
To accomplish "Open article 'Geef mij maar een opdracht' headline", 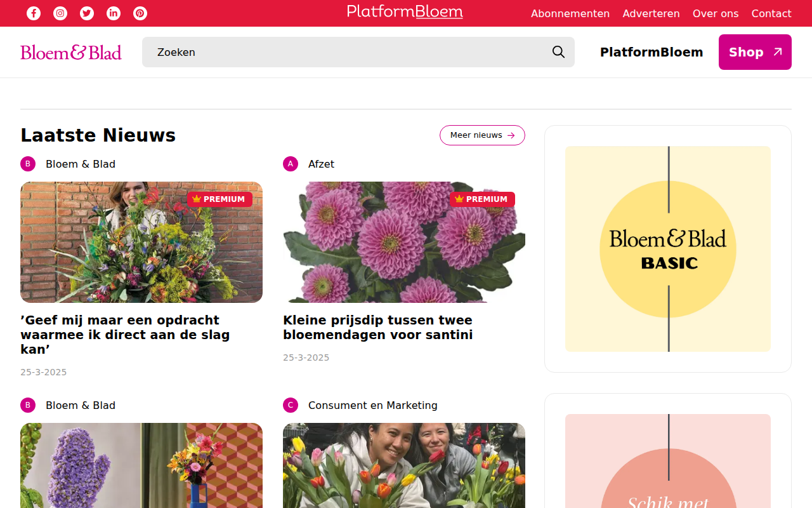I will 125,335.
